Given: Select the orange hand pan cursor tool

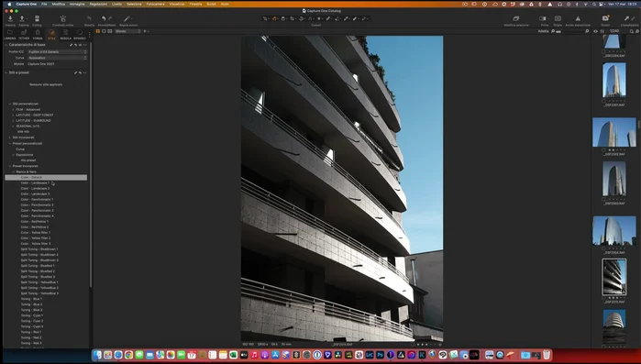Looking at the screenshot, I should pos(274,18).
